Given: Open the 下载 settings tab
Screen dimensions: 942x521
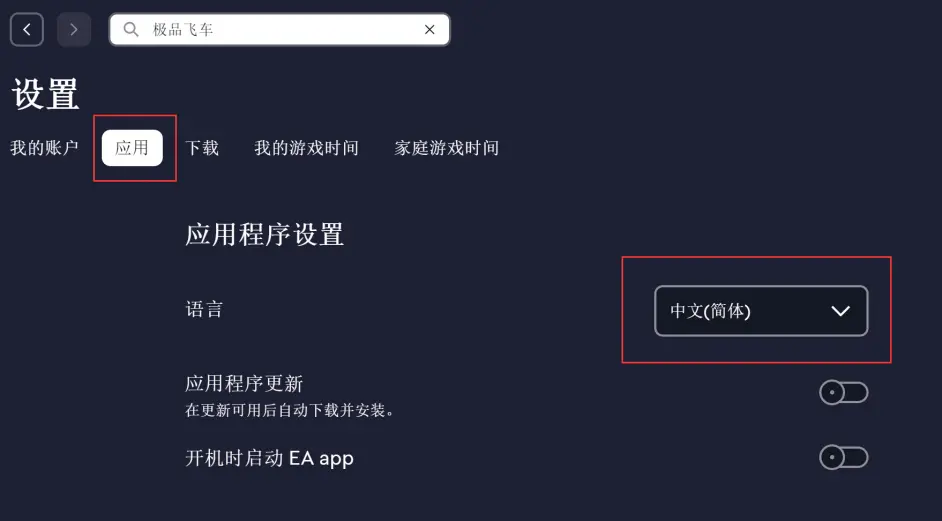Looking at the screenshot, I should click(x=202, y=148).
